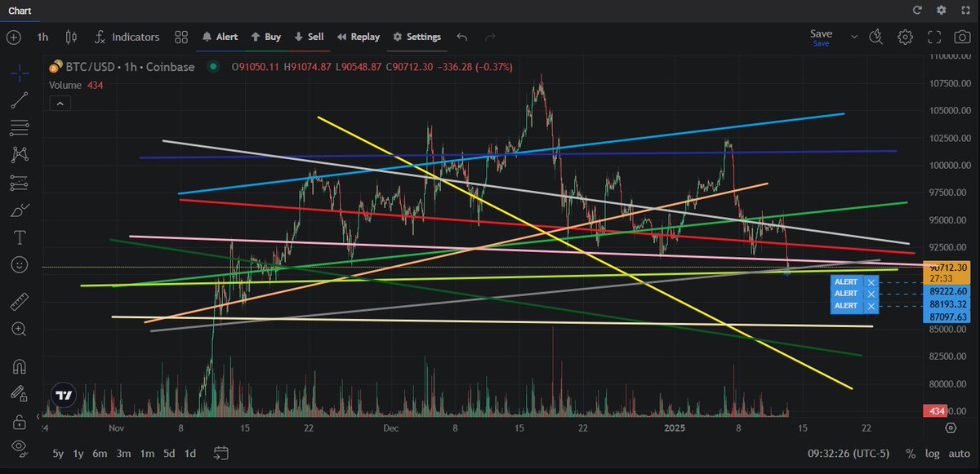
Task: Select the Trend Line drawing tool
Action: point(20,100)
